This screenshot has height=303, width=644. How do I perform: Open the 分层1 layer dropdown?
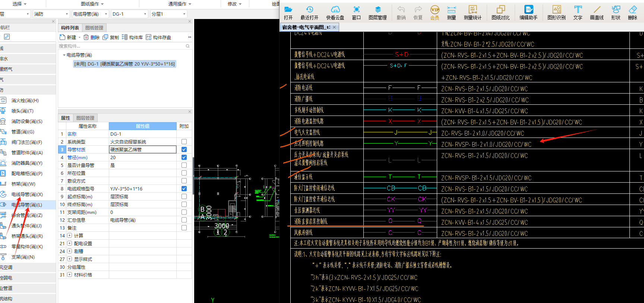[x=168, y=14]
